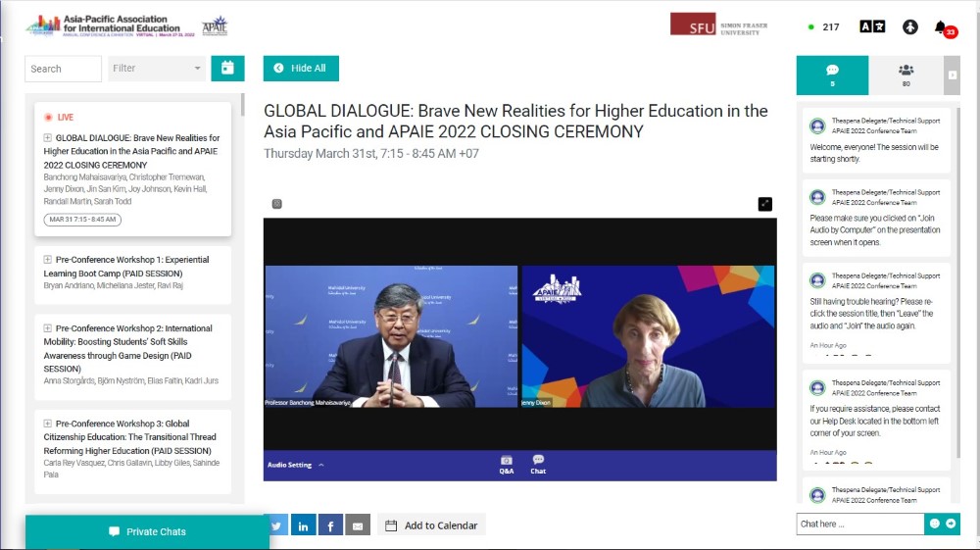Share session on LinkedIn

[x=303, y=525]
